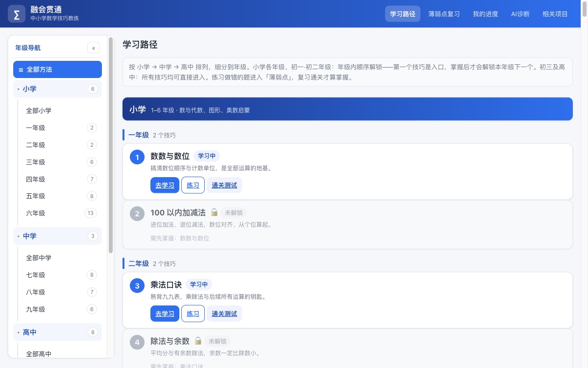Select 全部方法 in the sidebar

pyautogui.click(x=57, y=69)
